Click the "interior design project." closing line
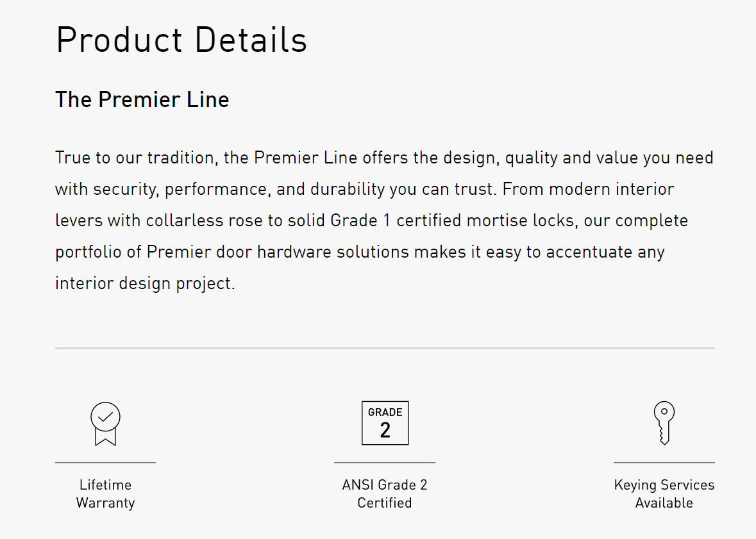Image resolution: width=756 pixels, height=539 pixels. 145,283
